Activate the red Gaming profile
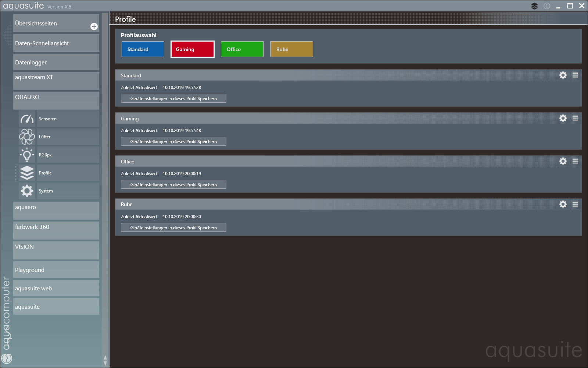Viewport: 588px width, 368px height. 193,49
